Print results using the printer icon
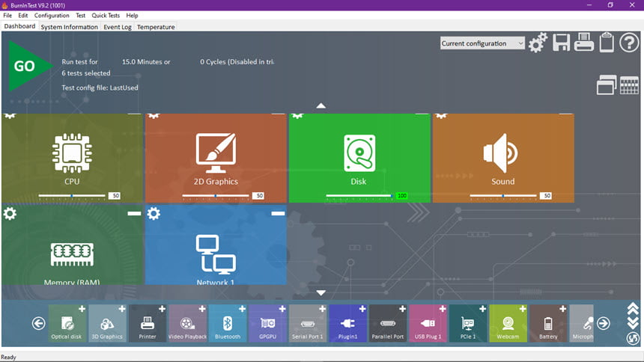644x362 pixels. click(583, 42)
